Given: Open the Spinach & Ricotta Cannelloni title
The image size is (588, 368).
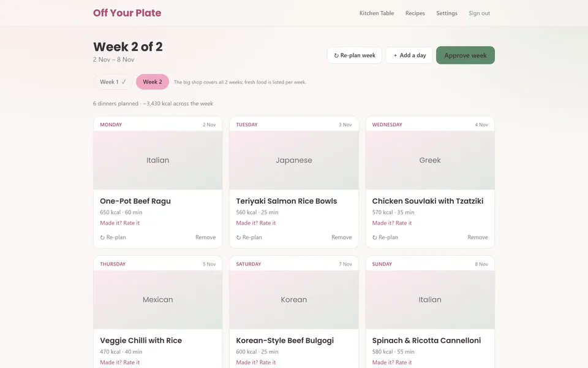Looking at the screenshot, I should pyautogui.click(x=426, y=340).
